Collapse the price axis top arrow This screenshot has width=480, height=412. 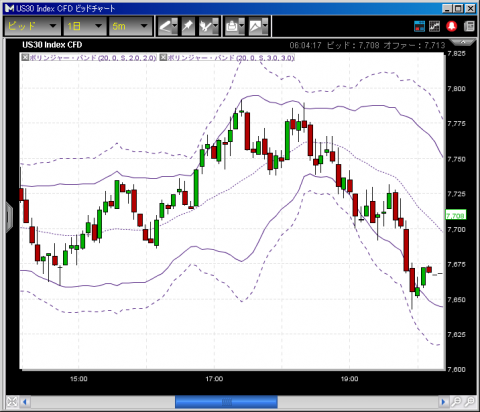pos(463,42)
